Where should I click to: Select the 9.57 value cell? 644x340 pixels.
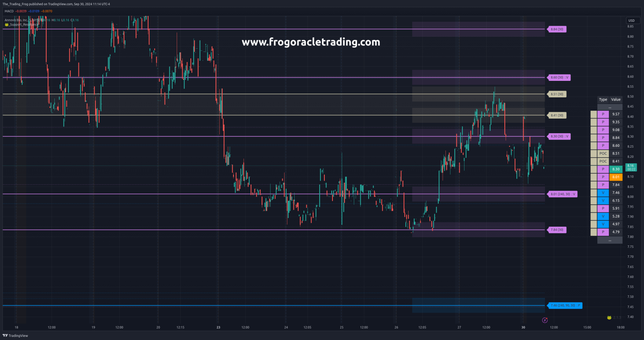(616, 114)
